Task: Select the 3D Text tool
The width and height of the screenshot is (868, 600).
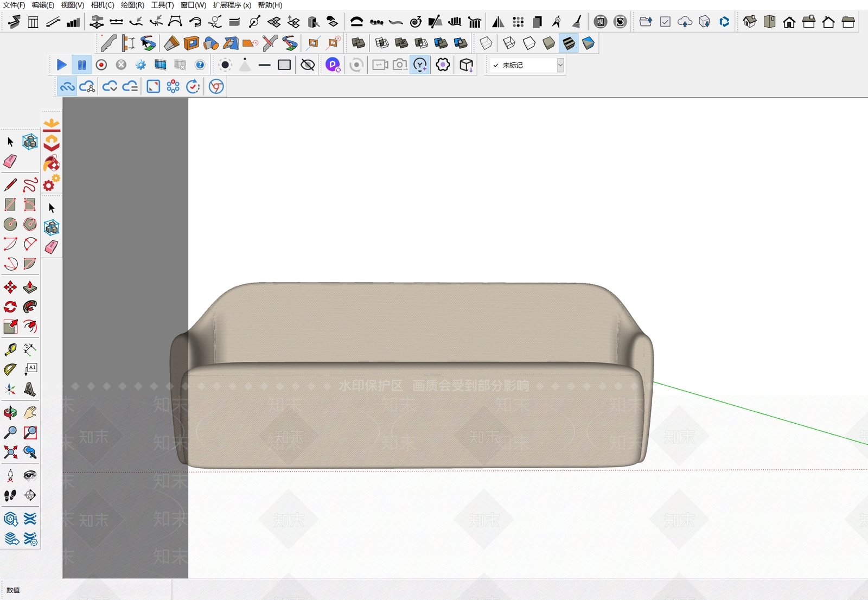Action: pyautogui.click(x=30, y=389)
